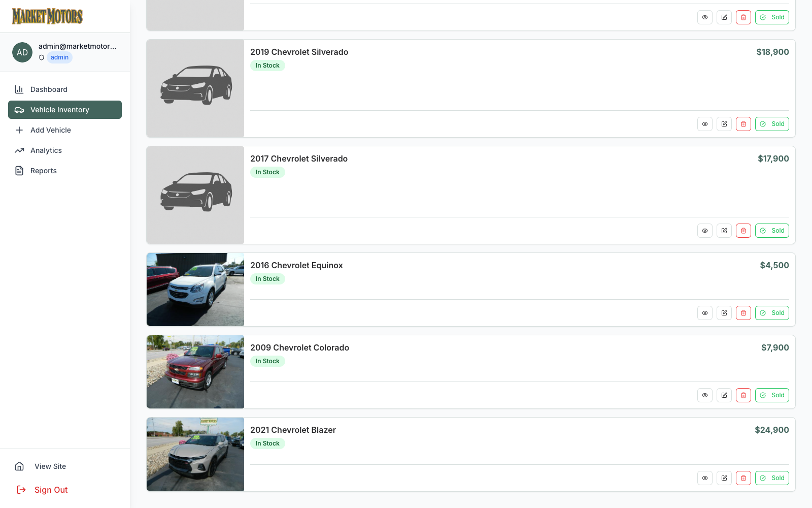Click In Stock badge on Chevrolet Equinox
Viewport: 812px width, 508px height.
(x=267, y=279)
